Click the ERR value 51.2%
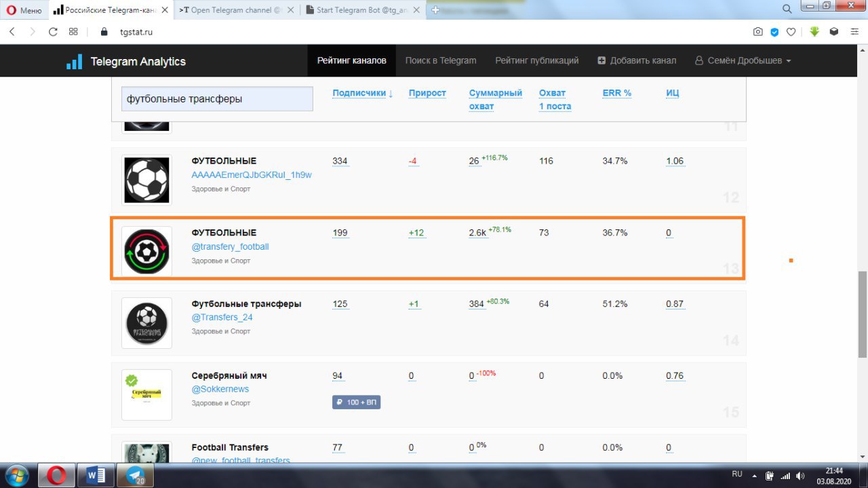 (615, 304)
